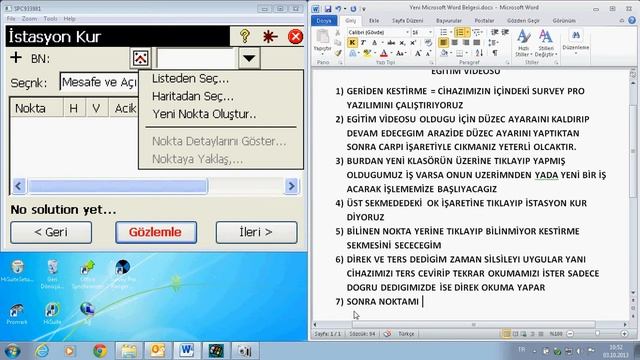This screenshot has height=360, width=640.
Task: Open File menu in SPC window
Action: tap(11, 19)
